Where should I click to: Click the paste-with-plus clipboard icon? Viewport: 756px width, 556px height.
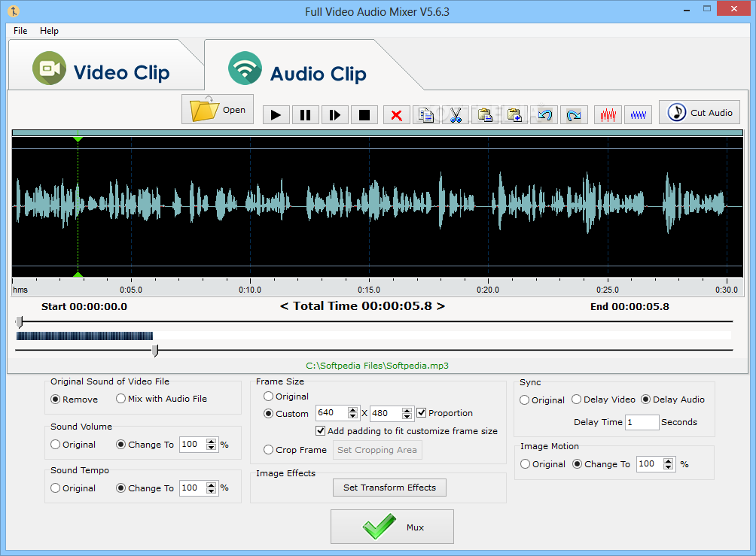(x=514, y=115)
